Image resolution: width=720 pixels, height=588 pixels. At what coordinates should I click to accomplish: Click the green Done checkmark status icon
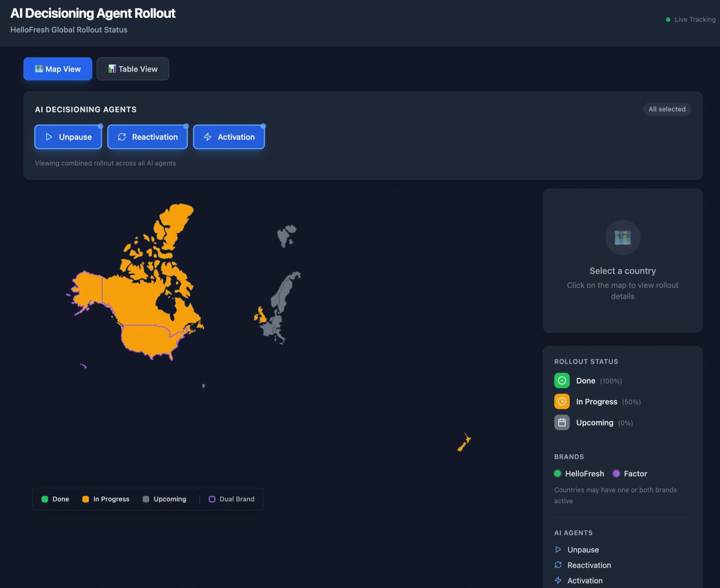[562, 381]
